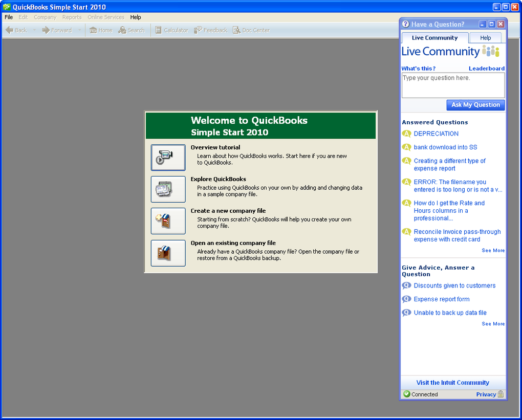Switch to the Help tab in question panel

coord(485,38)
